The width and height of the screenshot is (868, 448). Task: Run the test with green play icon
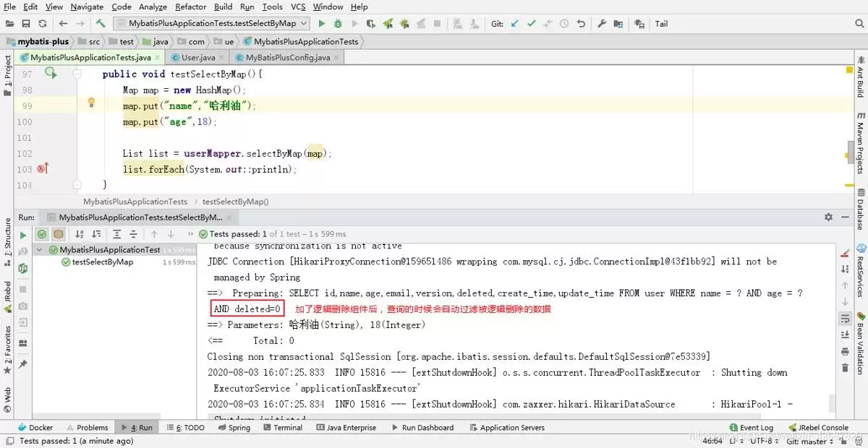[322, 24]
